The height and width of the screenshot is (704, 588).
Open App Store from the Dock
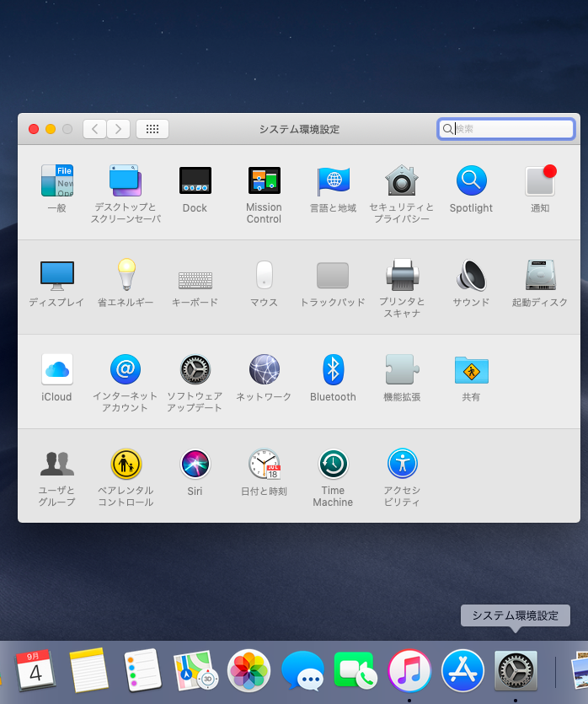(462, 671)
